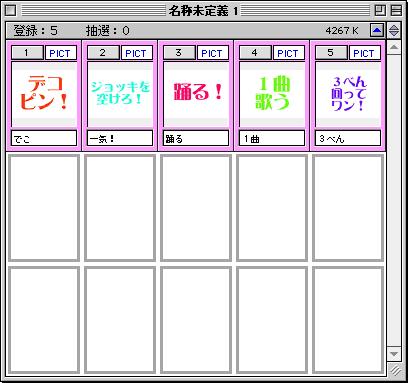Click the 名称未定義 1 window title
Viewport: 408px width, 383px height.
(x=203, y=11)
